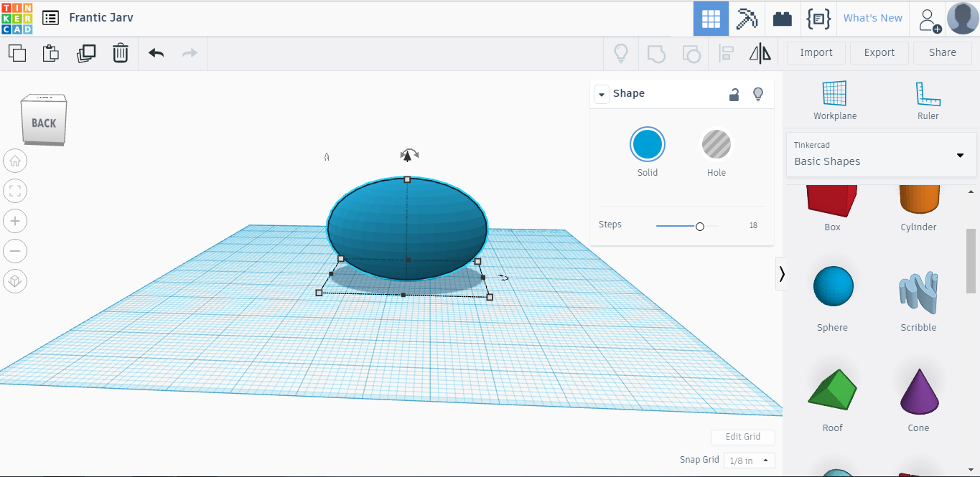980x477 pixels.
Task: Click the Home view button
Action: pyautogui.click(x=15, y=161)
